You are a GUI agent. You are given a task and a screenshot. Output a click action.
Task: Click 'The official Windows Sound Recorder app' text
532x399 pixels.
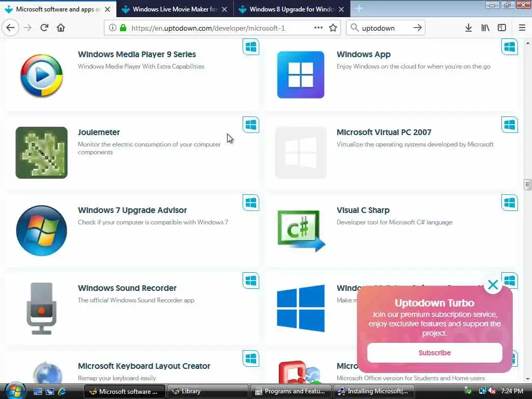(136, 300)
